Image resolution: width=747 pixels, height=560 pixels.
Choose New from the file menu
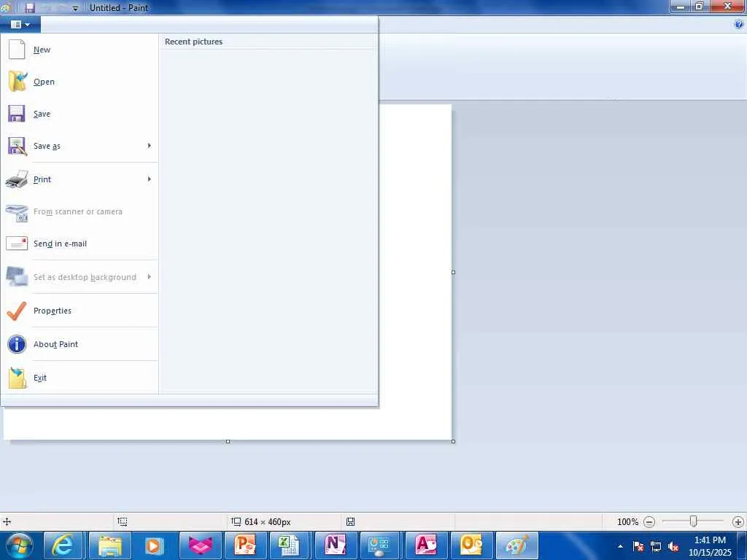79,50
